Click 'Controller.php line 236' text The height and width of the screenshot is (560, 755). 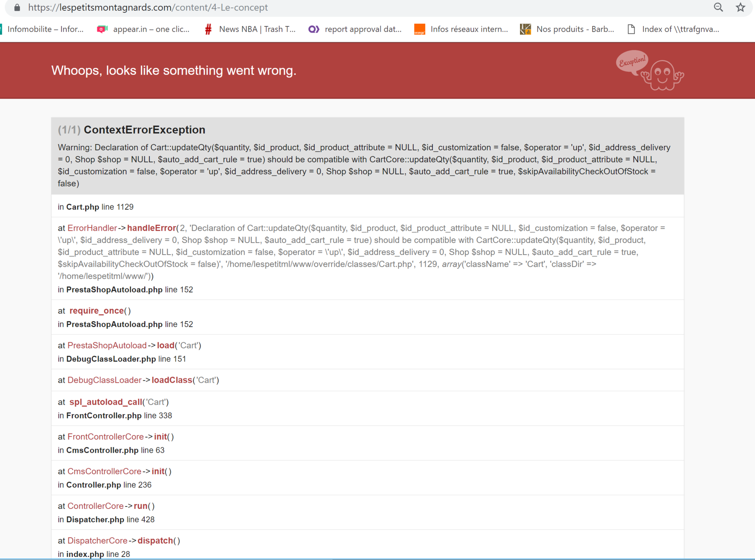coord(109,485)
